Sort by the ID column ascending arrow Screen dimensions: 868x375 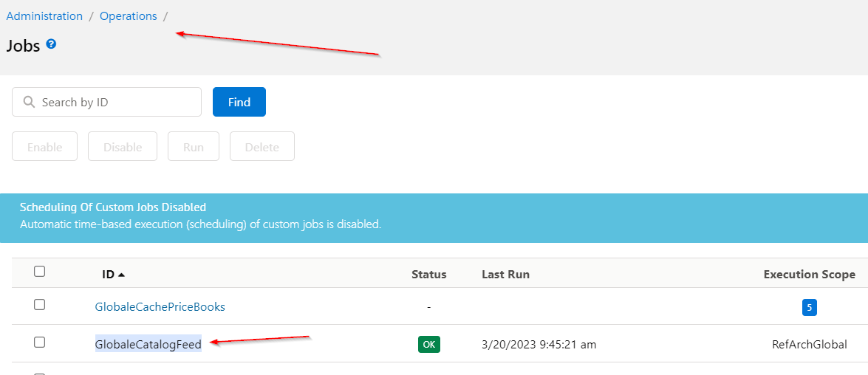[121, 275]
